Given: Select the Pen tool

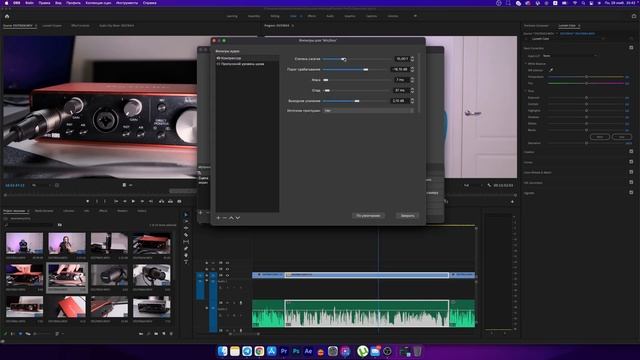Looking at the screenshot, I should pyautogui.click(x=186, y=249).
